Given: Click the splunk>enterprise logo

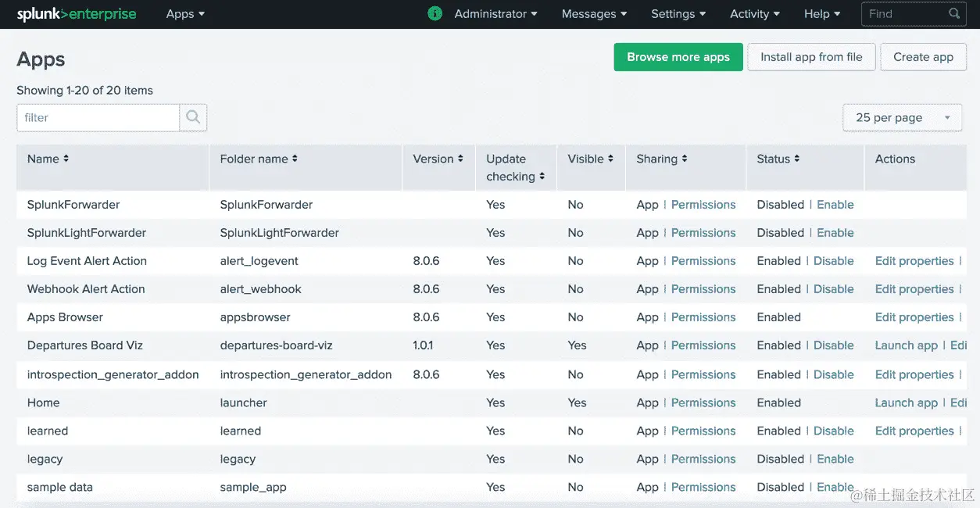Looking at the screenshot, I should [75, 13].
